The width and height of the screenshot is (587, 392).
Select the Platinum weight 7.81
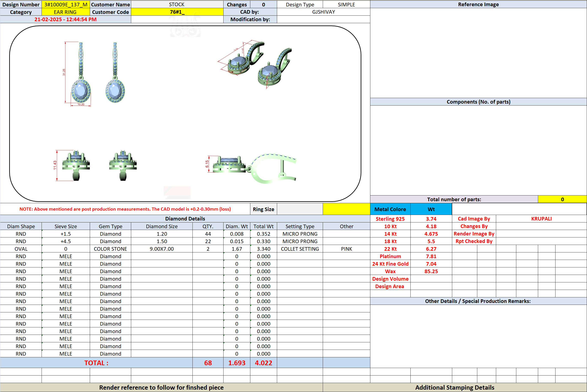coord(431,256)
